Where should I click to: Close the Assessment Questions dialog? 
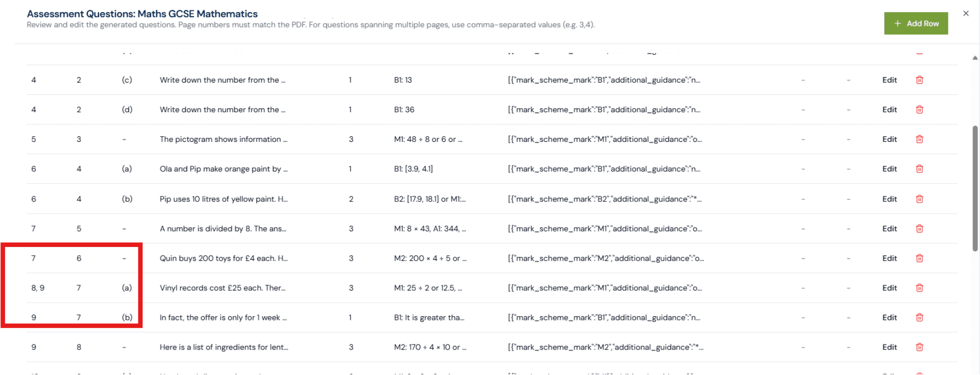point(966,14)
